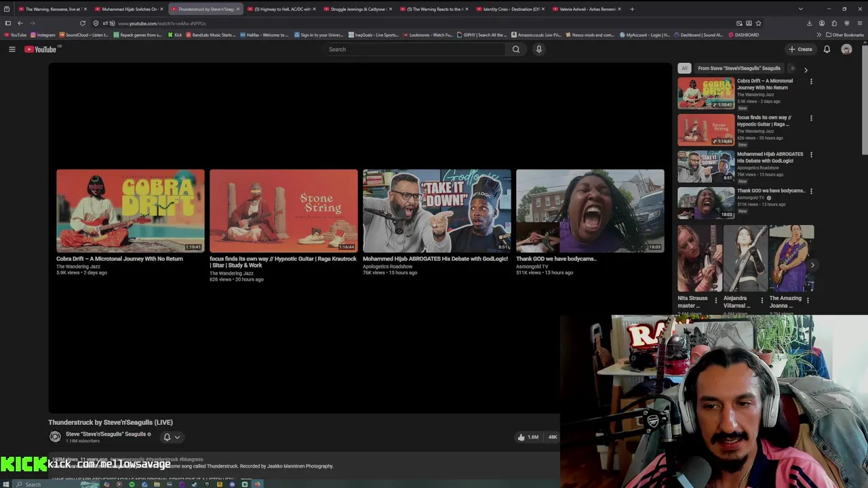This screenshot has height=488, width=868.
Task: Play Stone String end screen thumbnail
Action: (x=283, y=211)
